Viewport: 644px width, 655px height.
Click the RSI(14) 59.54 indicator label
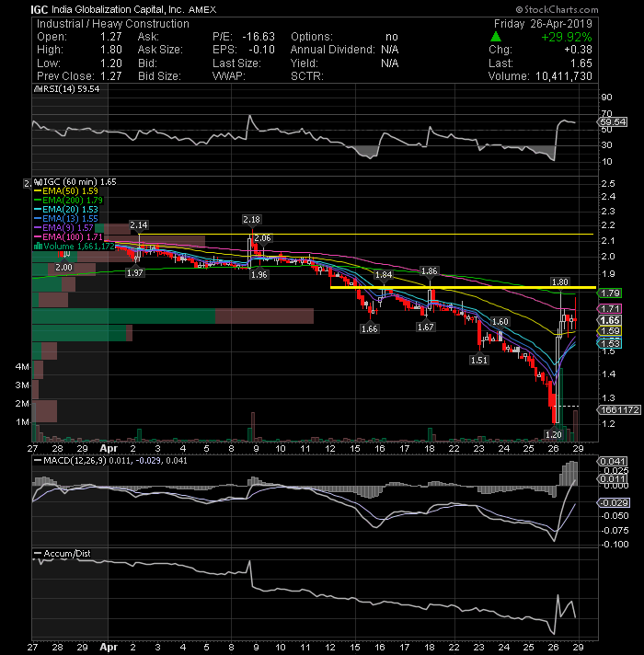tap(69, 89)
